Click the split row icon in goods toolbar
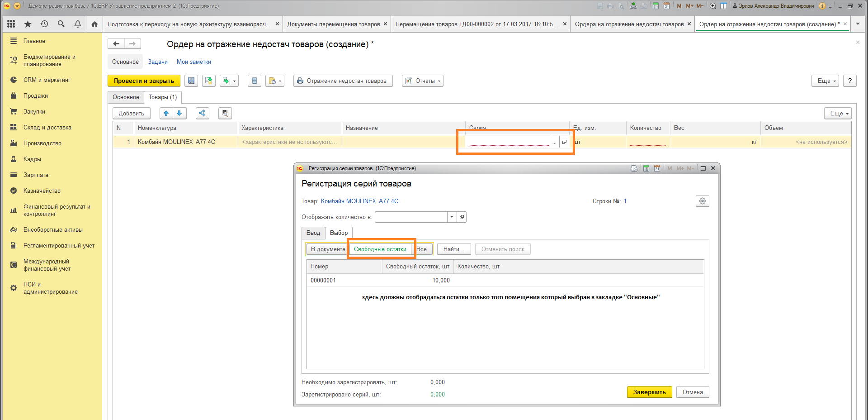Viewport: 868px width, 420px height. pyautogui.click(x=202, y=113)
